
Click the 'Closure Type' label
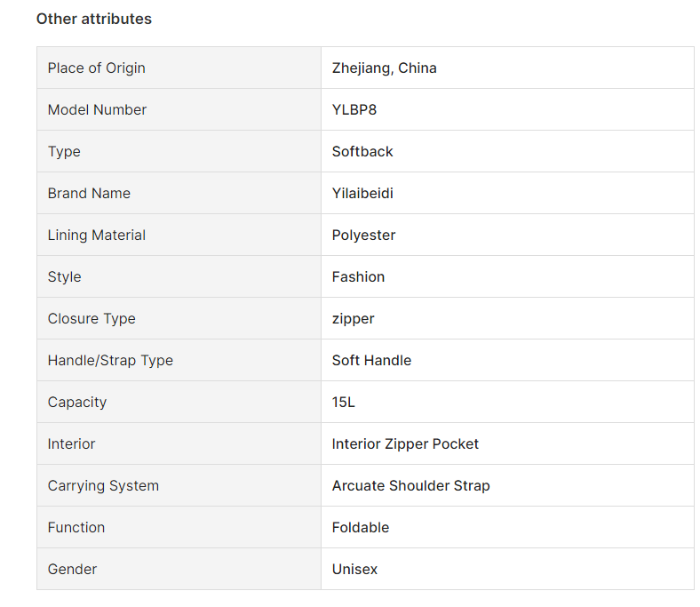(91, 319)
